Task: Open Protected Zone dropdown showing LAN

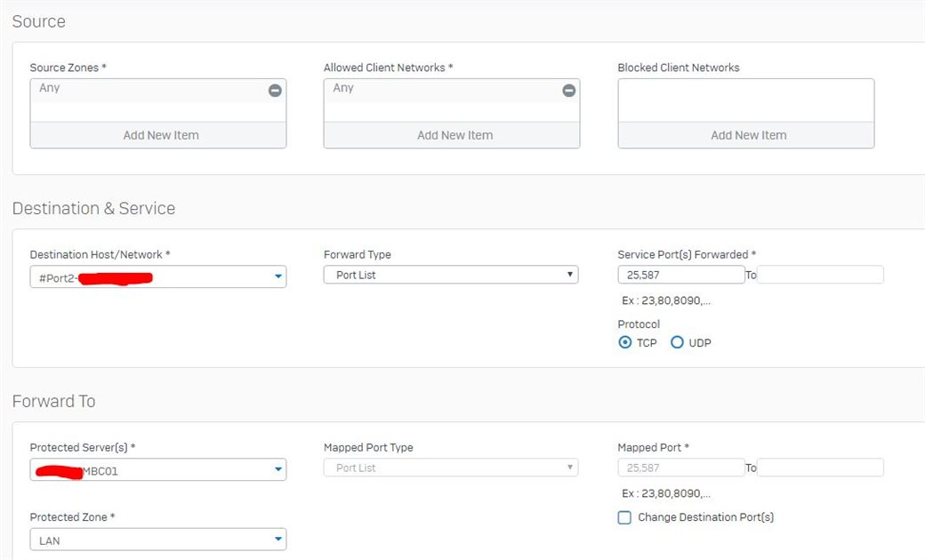Action: (158, 540)
